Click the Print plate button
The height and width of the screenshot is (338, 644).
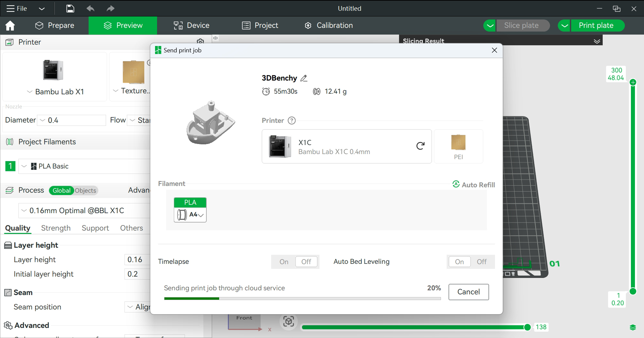click(596, 26)
